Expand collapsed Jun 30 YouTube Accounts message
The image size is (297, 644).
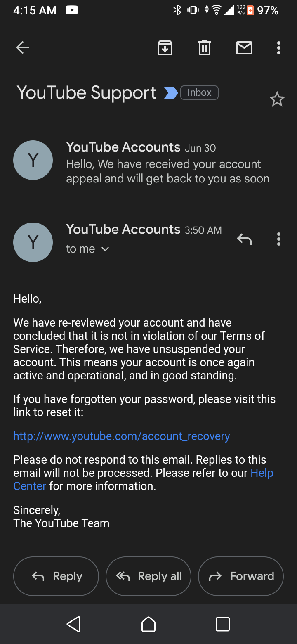148,163
